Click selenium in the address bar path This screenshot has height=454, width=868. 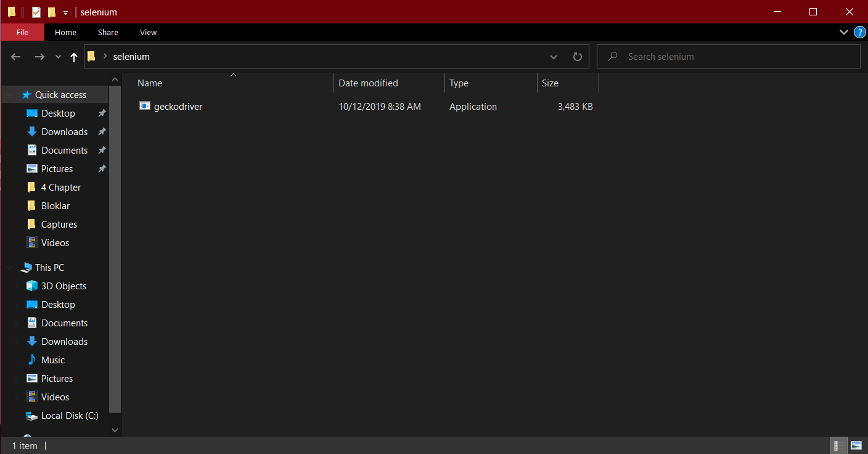(x=131, y=57)
